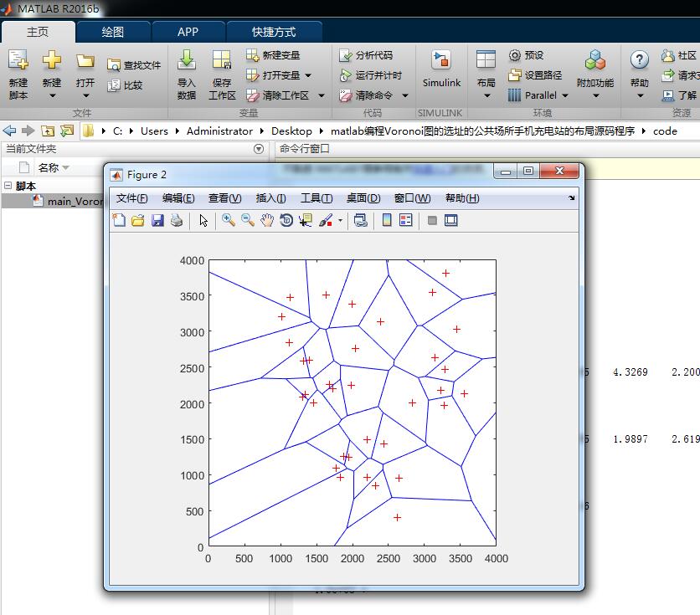Select the main_Voror script file
This screenshot has width=700, height=615.
69,201
